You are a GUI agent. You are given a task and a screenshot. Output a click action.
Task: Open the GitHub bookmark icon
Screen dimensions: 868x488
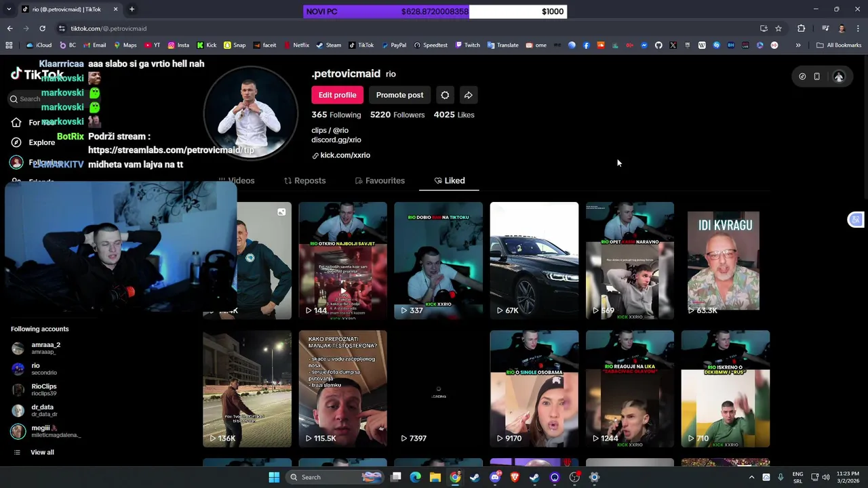658,45
